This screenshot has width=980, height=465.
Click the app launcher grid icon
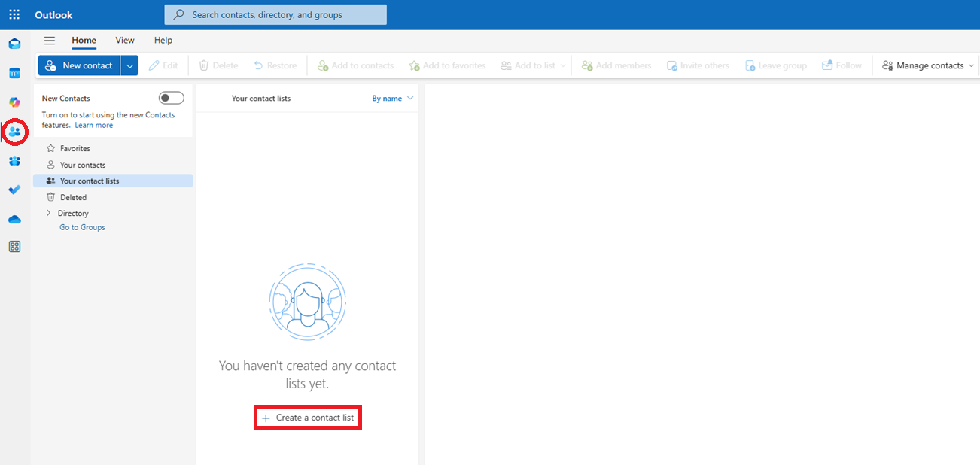point(14,14)
